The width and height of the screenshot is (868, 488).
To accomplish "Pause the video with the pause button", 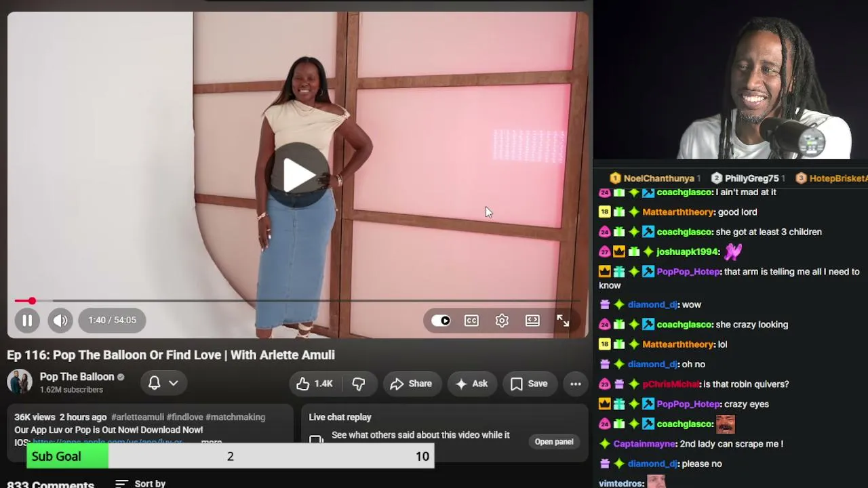I will click(27, 320).
